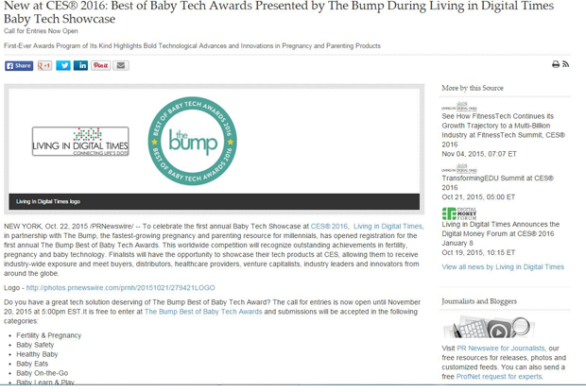View all news by Living in Digital Times
Image resolution: width=586 pixels, height=392 pixels.
tap(503, 267)
